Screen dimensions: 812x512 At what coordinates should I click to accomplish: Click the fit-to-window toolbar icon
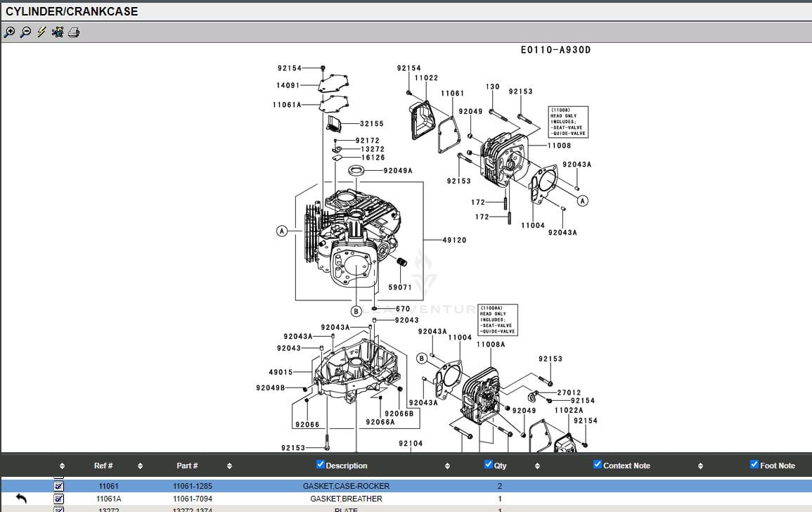coord(58,32)
